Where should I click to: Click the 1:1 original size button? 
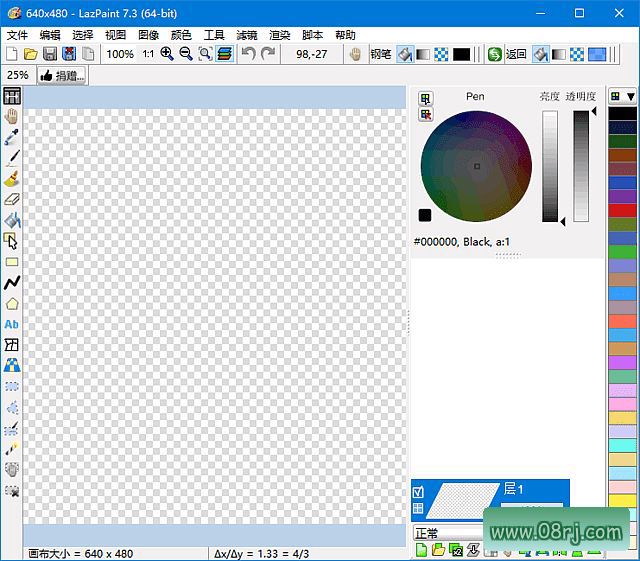point(148,54)
